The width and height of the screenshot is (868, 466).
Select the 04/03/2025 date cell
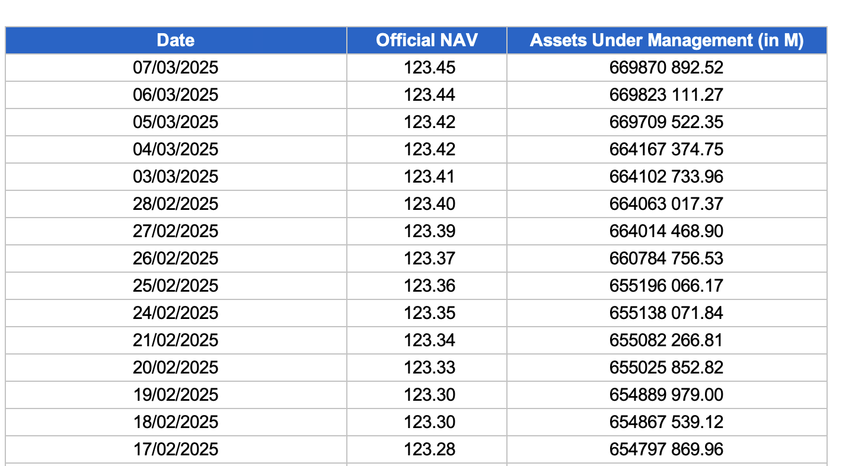175,149
